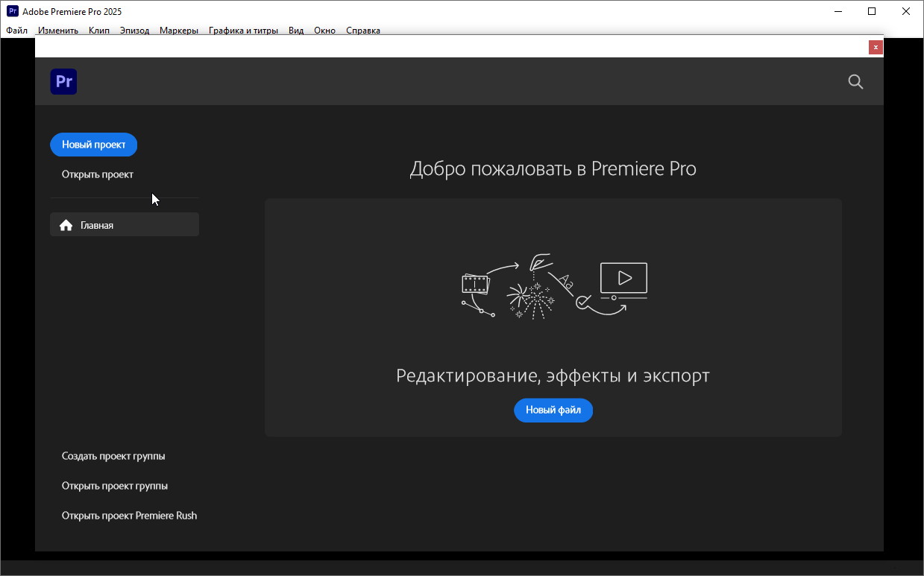Click the Редактирование, эффекты и экспорт text

click(553, 376)
